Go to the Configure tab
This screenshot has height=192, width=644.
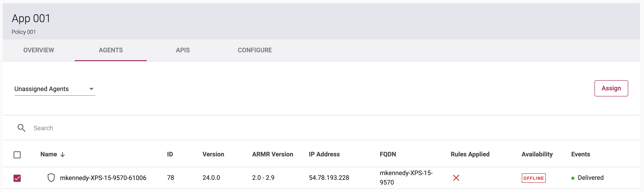(x=254, y=50)
